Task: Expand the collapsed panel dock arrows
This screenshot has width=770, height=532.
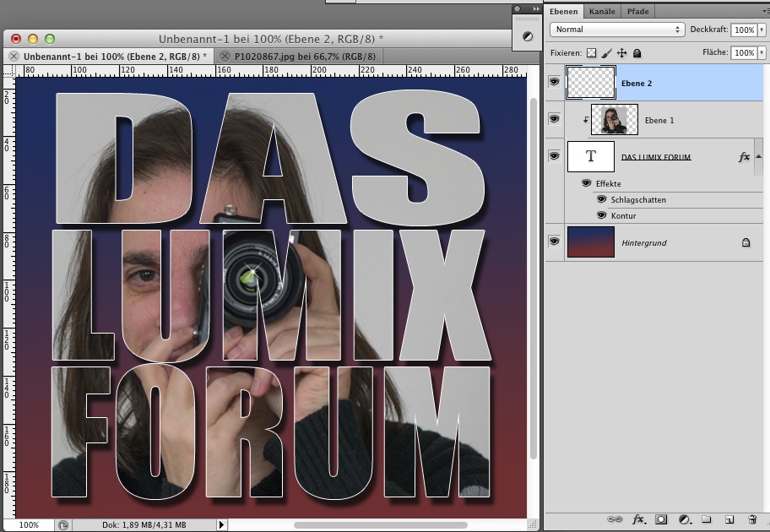Action: [536, 8]
